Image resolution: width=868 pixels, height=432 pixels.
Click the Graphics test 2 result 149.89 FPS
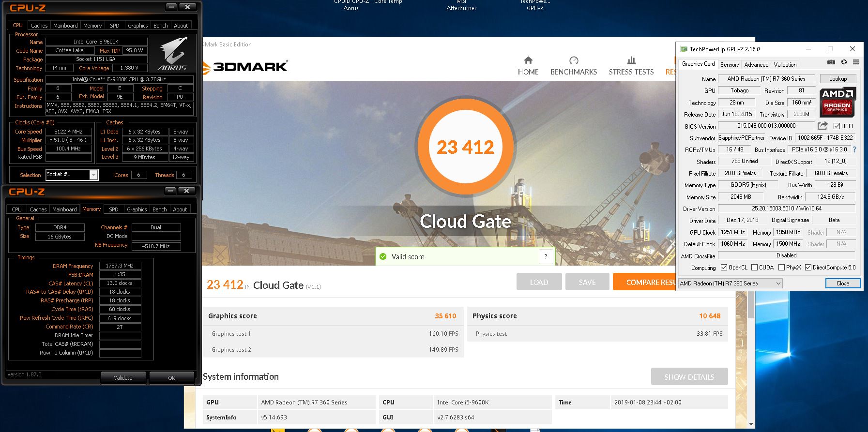pos(443,349)
